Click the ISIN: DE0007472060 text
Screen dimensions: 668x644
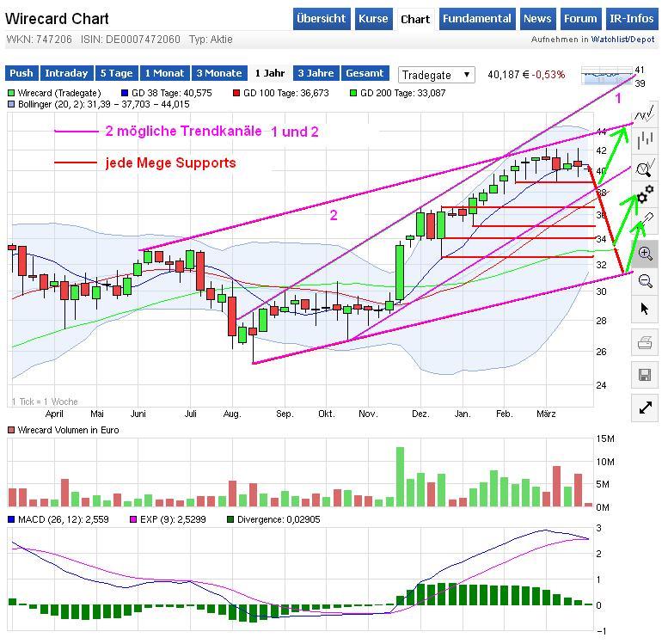[131, 40]
